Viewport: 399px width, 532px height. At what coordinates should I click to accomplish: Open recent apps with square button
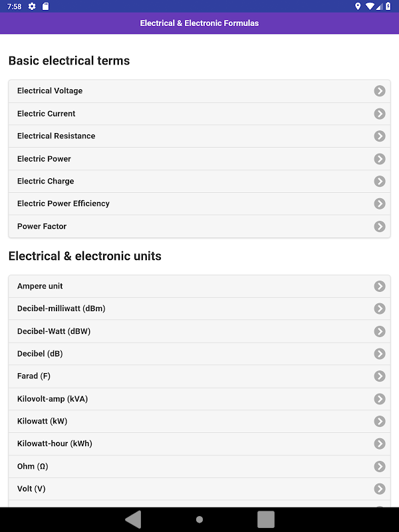(x=266, y=519)
